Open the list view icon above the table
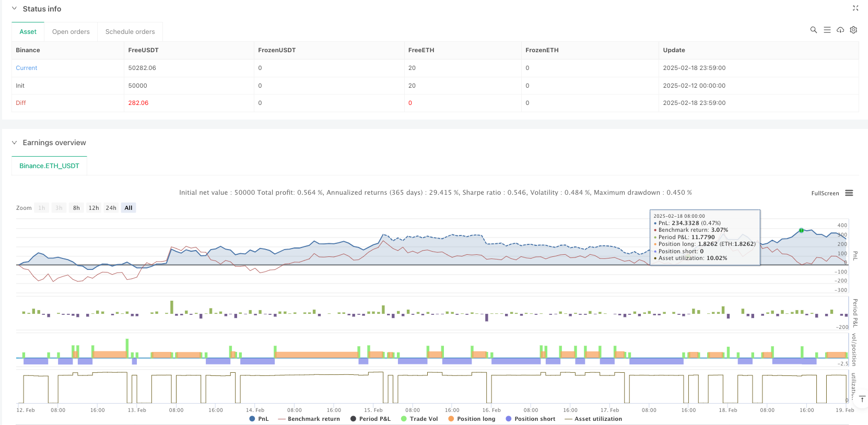868x425 pixels. pyautogui.click(x=827, y=30)
